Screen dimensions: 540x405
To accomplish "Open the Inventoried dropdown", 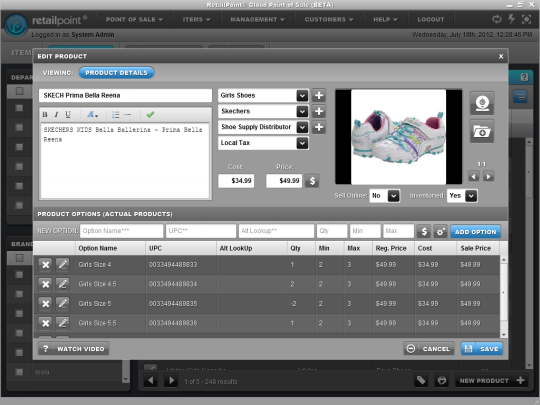I will (x=471, y=196).
